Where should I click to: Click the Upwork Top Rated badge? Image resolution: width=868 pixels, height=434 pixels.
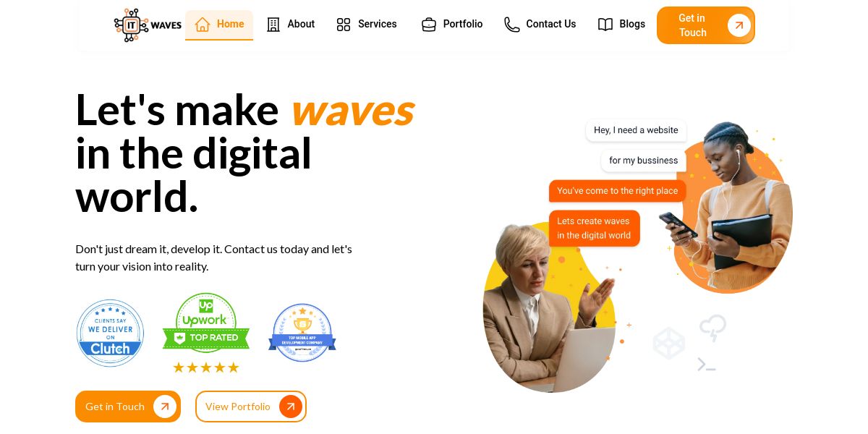206,333
